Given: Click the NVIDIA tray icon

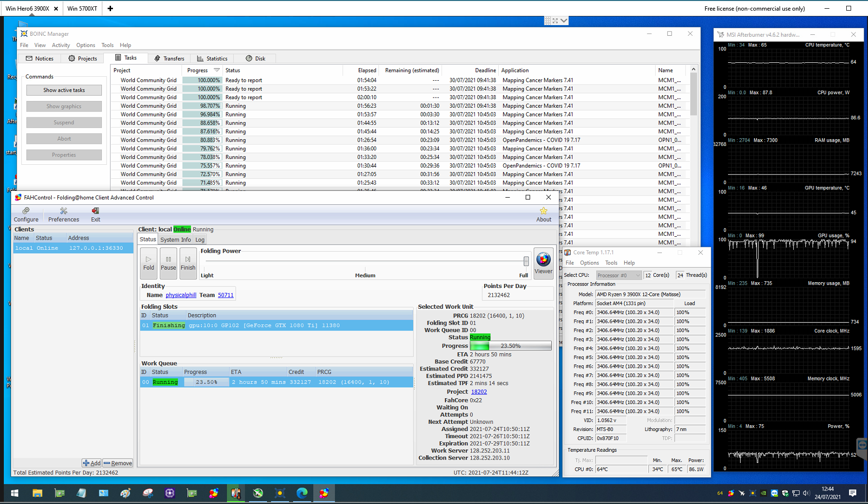Looking at the screenshot, I should (x=763, y=493).
